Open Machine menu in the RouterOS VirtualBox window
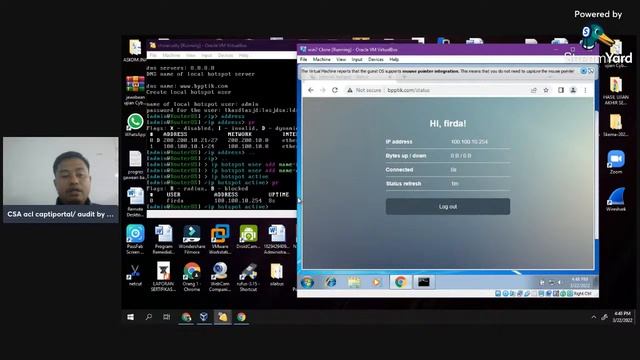 click(171, 55)
